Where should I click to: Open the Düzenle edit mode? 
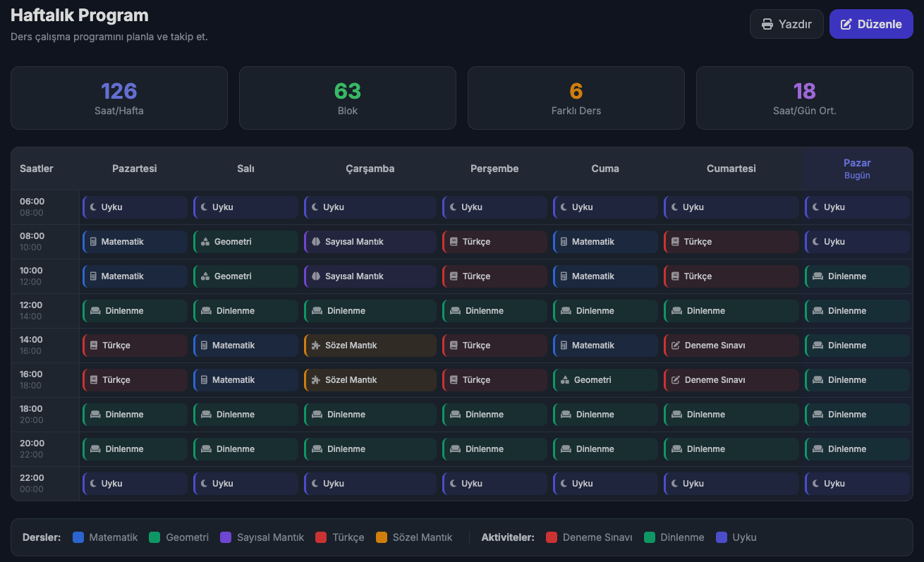(x=871, y=24)
